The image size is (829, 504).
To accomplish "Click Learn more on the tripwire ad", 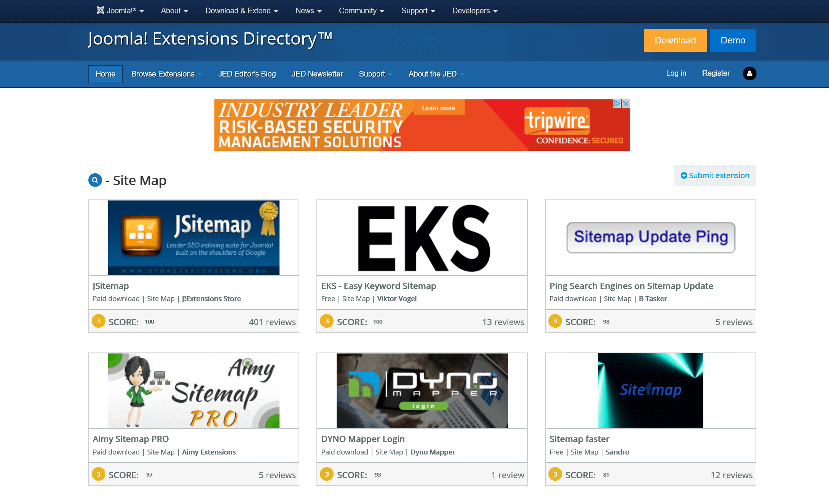I will tap(438, 108).
